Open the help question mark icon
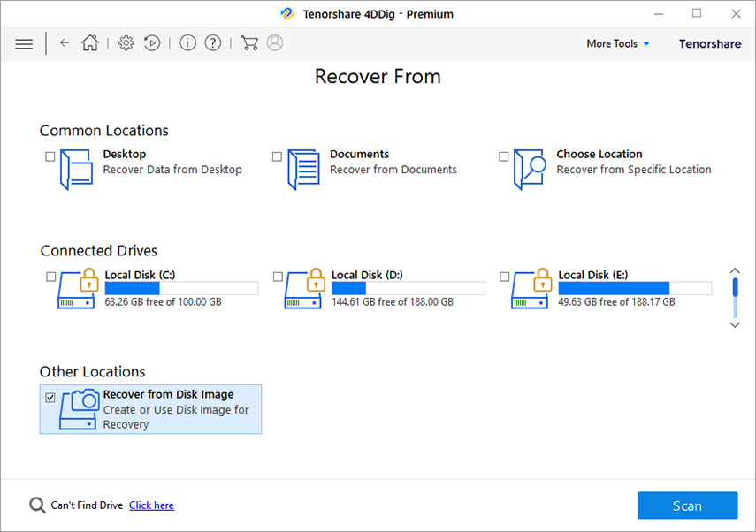This screenshot has height=532, width=756. pos(212,43)
